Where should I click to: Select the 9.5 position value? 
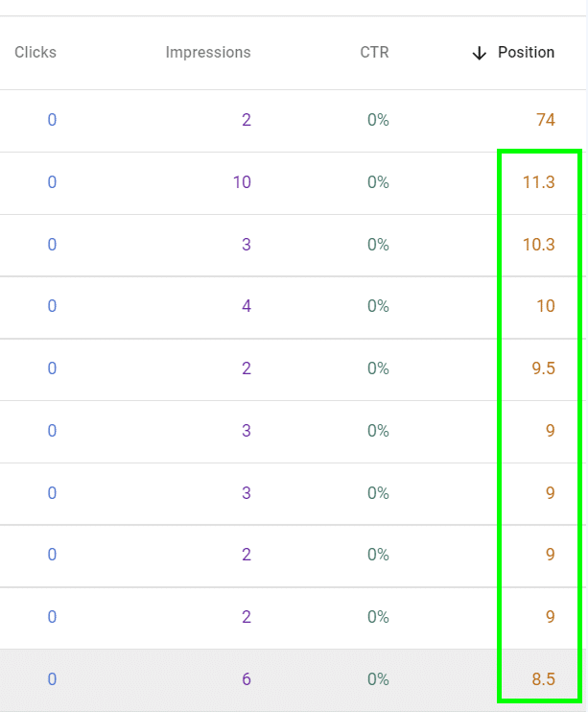pos(543,368)
